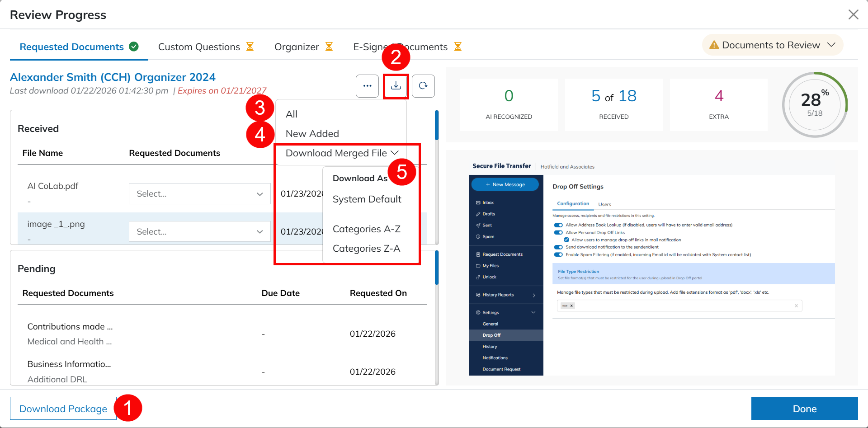This screenshot has height=428, width=868.
Task: Click the Unlock sidebar item
Action: 489,277
